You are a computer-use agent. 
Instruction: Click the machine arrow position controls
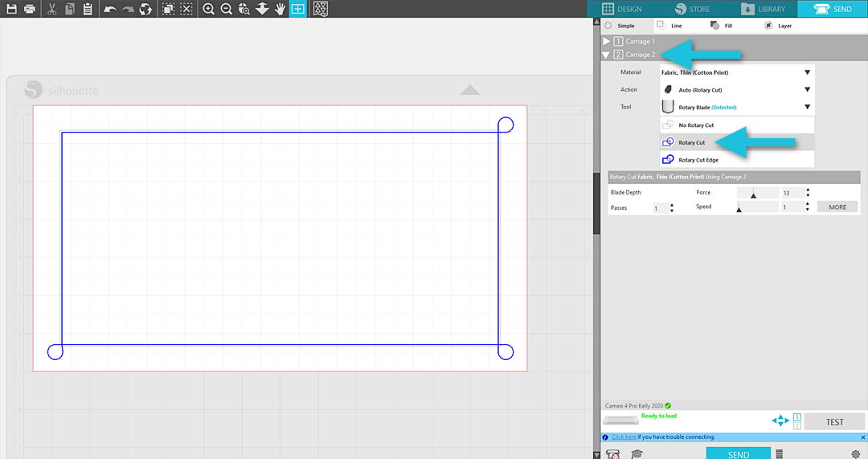pos(780,420)
